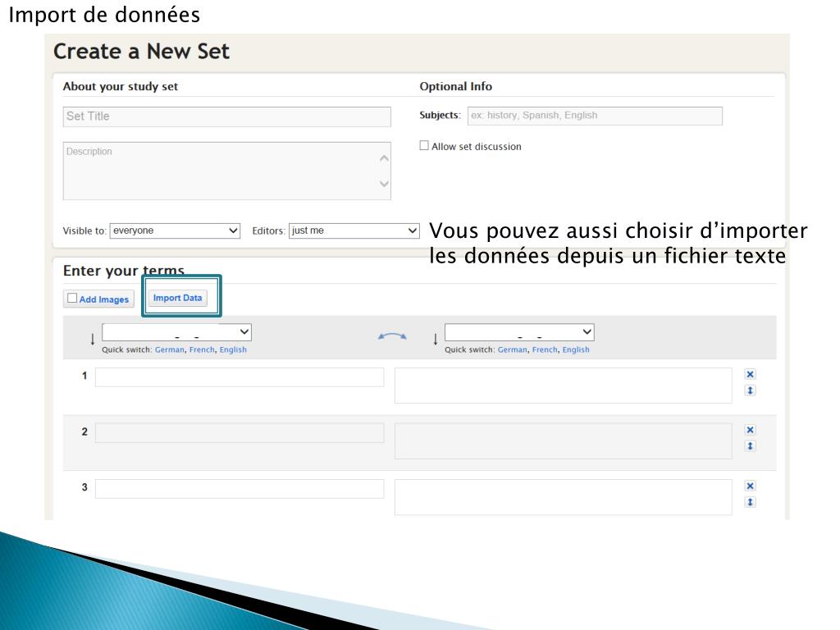Swap term and definition columns with curved arrow
The height and width of the screenshot is (630, 840).
(392, 336)
